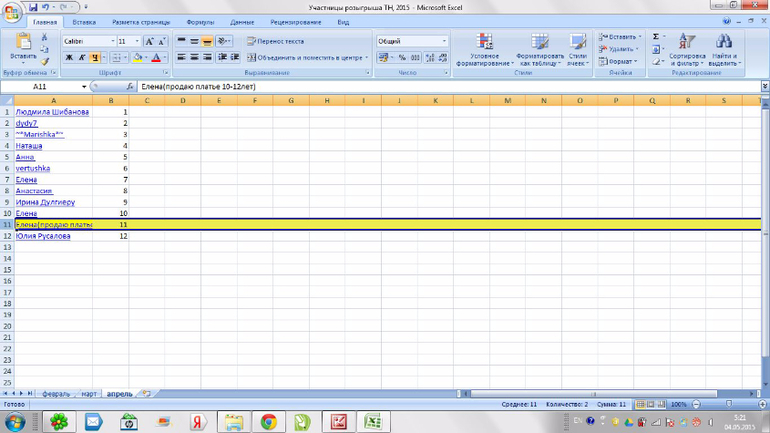The width and height of the screenshot is (770, 433).
Task: Click the AutoSum sigma icon
Action: [x=656, y=37]
